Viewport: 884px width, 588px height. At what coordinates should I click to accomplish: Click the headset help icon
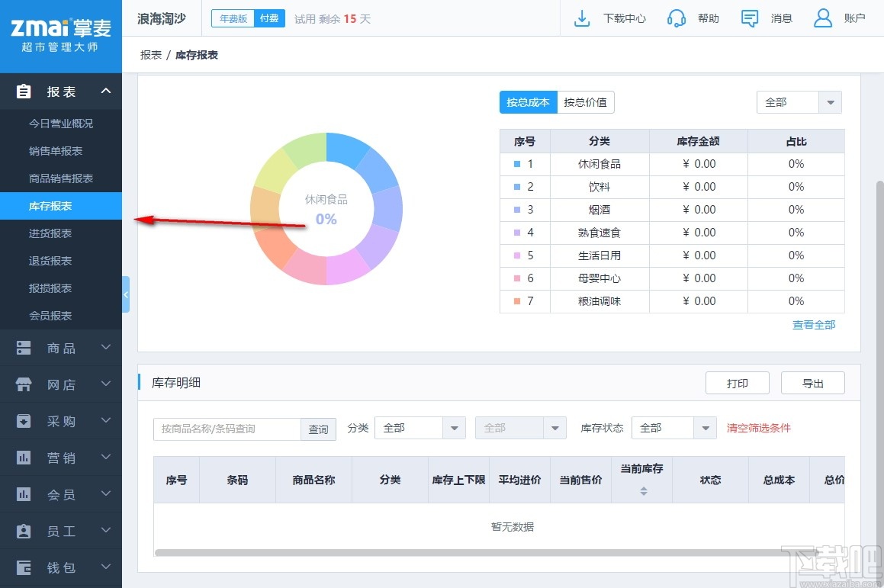tap(676, 18)
